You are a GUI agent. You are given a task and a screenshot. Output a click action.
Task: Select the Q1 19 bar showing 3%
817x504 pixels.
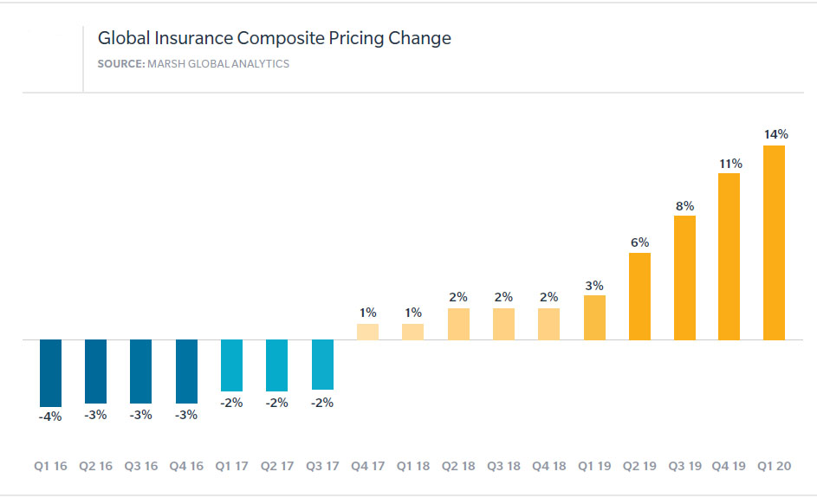click(594, 317)
